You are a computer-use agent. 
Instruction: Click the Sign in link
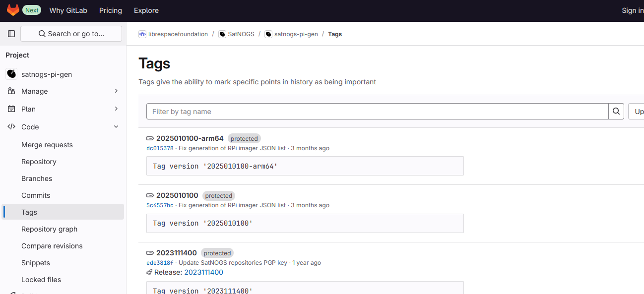coord(633,10)
